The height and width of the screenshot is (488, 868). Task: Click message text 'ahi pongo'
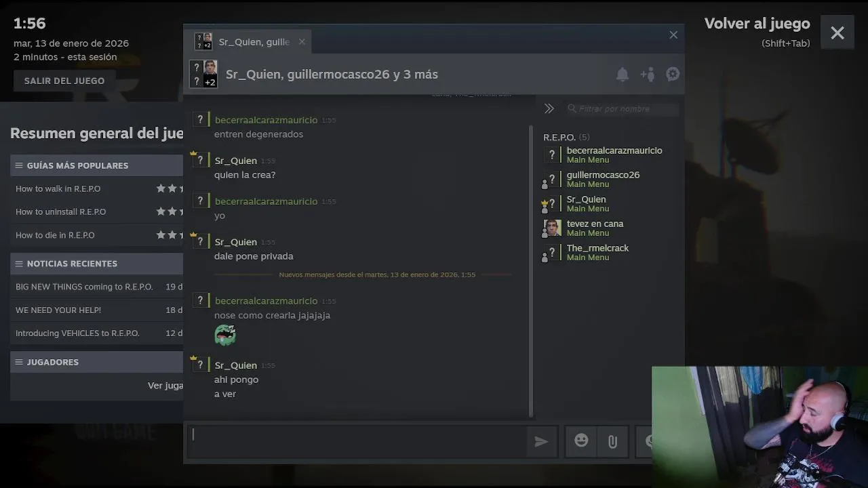coord(236,380)
